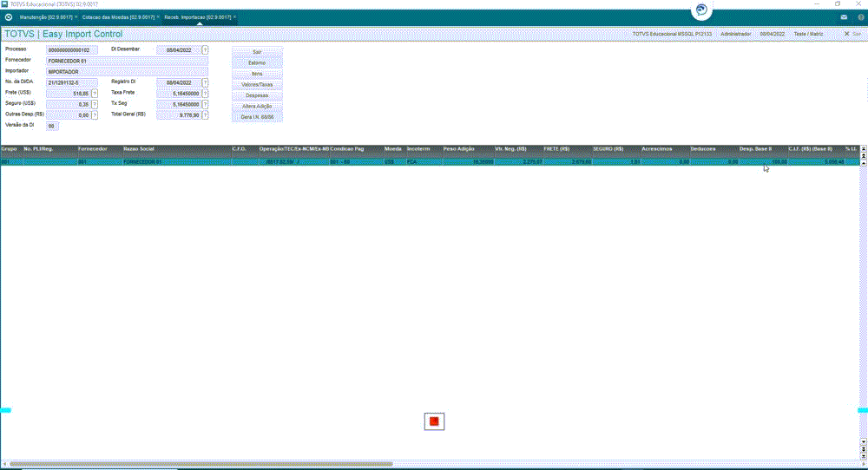Open help for Total Geral (R$) field

205,115
